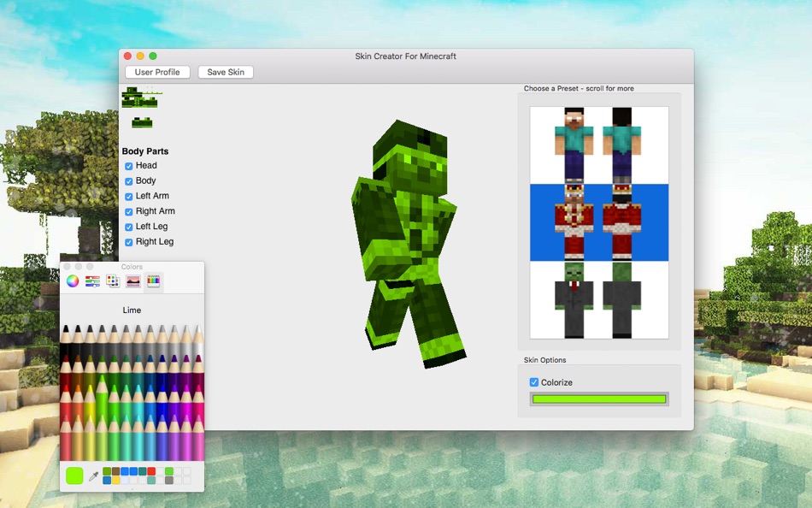
Task: Disable the Colorize option
Action: [x=534, y=382]
